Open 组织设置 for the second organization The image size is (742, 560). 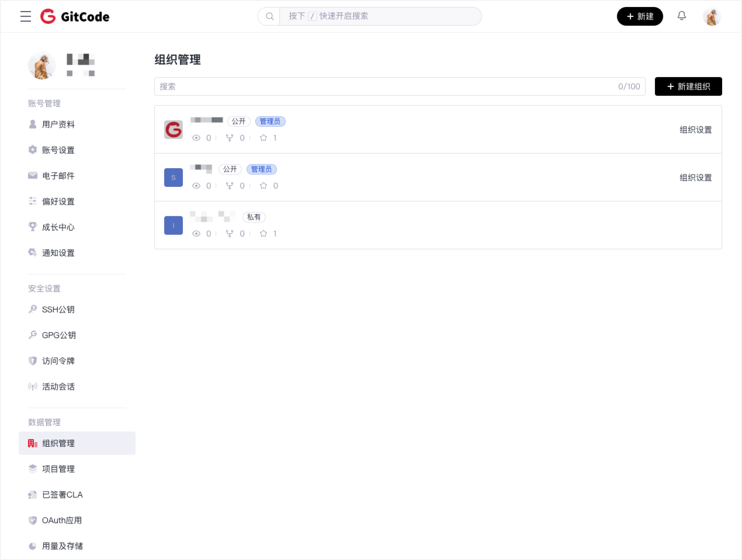tap(695, 178)
